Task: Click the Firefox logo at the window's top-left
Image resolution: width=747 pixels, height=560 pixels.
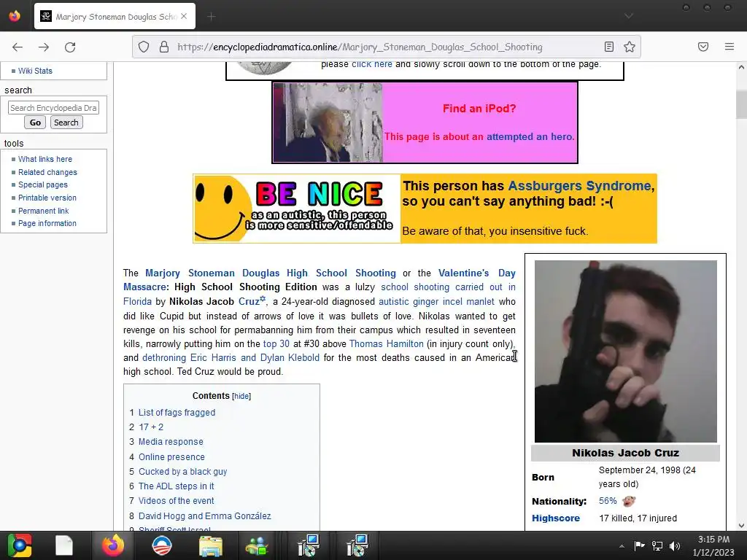Action: [15, 16]
